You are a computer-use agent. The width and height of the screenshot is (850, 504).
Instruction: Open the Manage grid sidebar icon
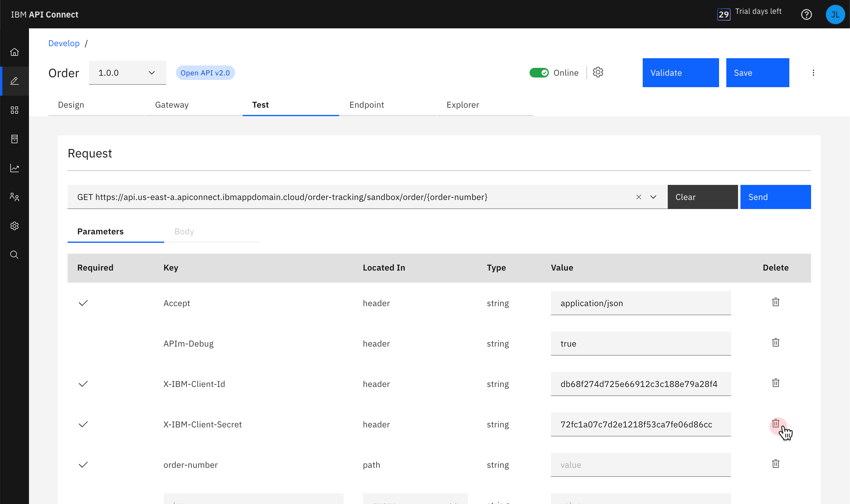[x=14, y=110]
